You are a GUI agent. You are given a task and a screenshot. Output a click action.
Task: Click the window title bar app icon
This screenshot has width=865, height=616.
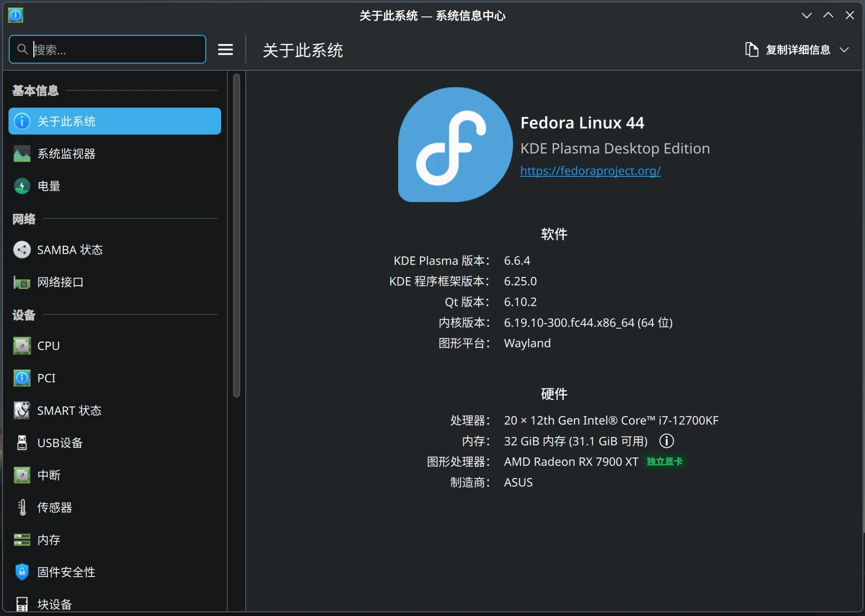[16, 15]
